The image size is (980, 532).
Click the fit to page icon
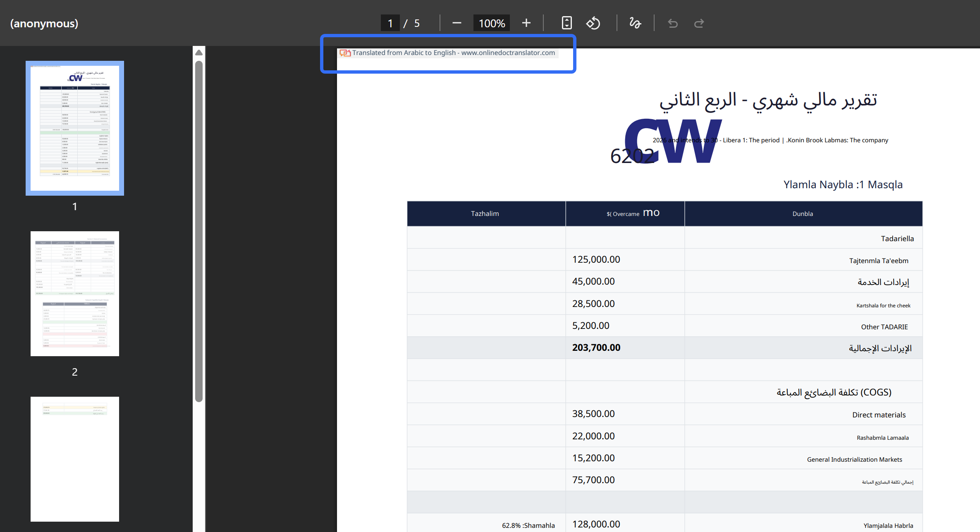566,23
